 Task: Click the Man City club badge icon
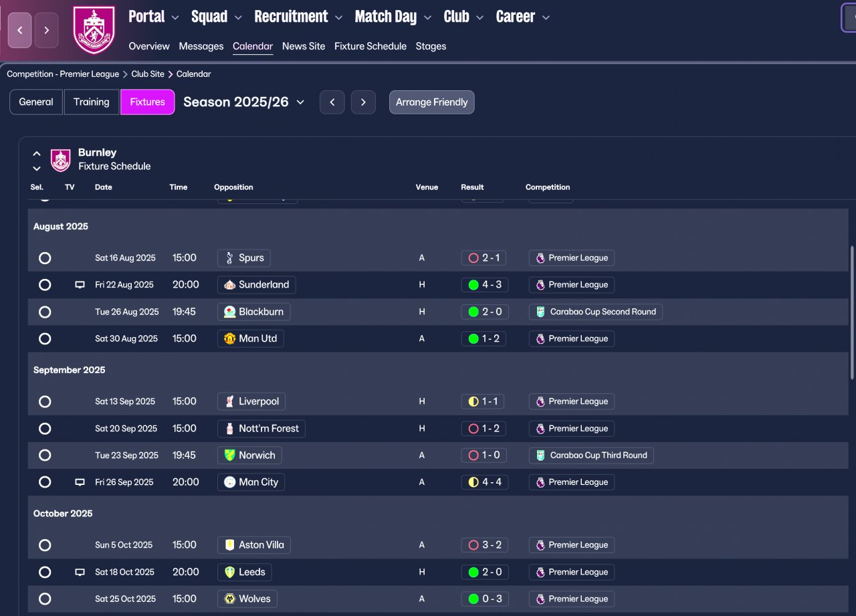229,482
